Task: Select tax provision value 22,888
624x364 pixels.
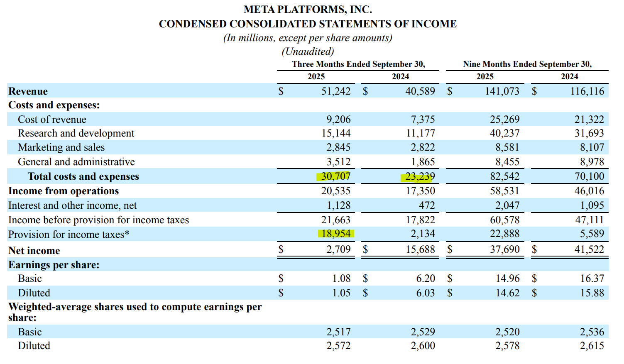Action: click(504, 234)
